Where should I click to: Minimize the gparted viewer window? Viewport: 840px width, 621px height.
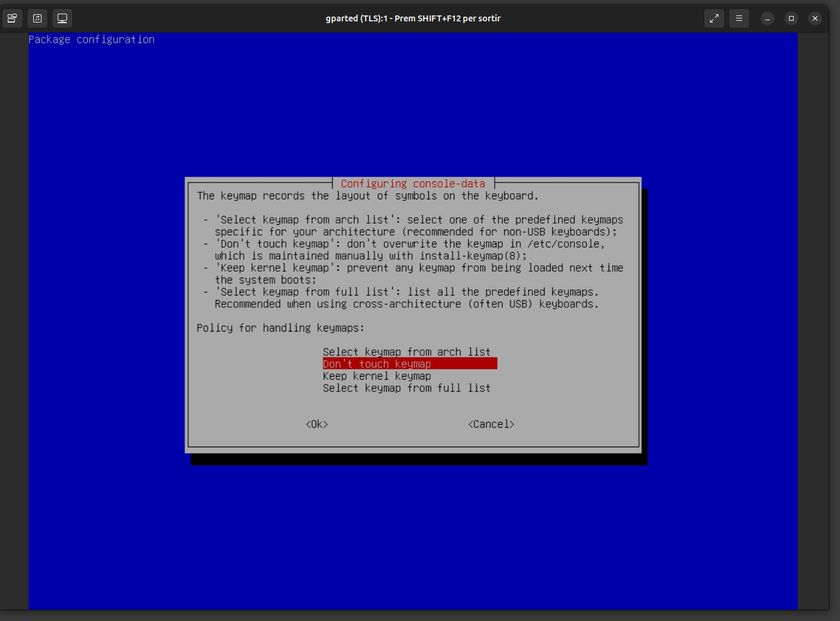[x=768, y=18]
